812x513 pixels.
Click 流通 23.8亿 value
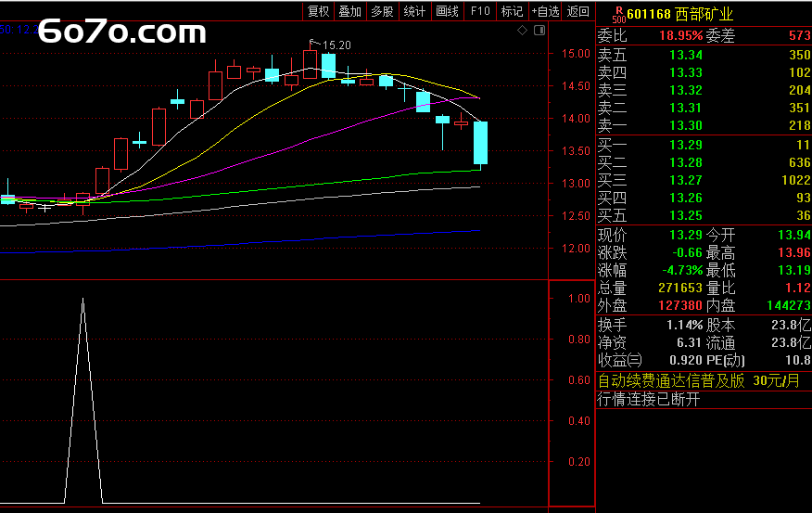pyautogui.click(x=791, y=343)
